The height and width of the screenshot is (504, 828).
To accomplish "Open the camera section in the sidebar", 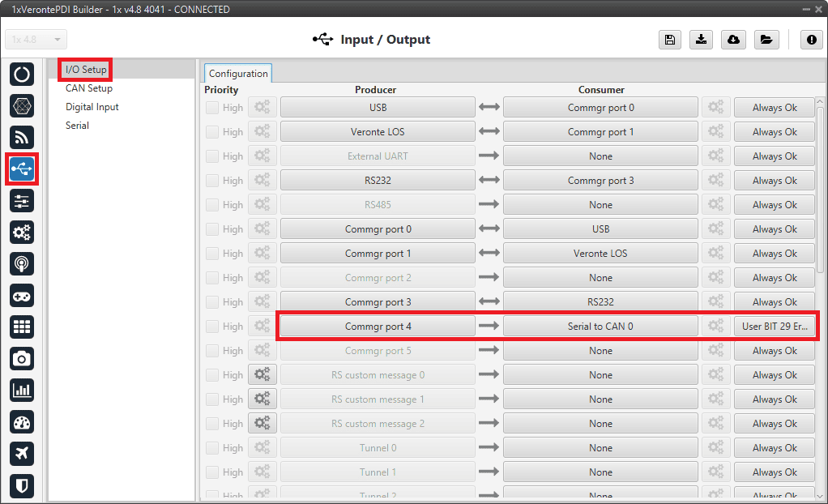I will pos(22,358).
